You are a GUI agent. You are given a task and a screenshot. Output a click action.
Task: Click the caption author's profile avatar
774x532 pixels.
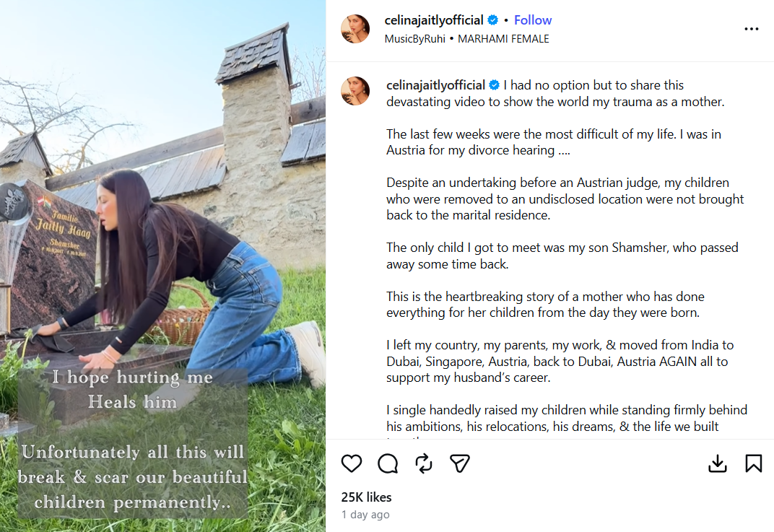(355, 91)
